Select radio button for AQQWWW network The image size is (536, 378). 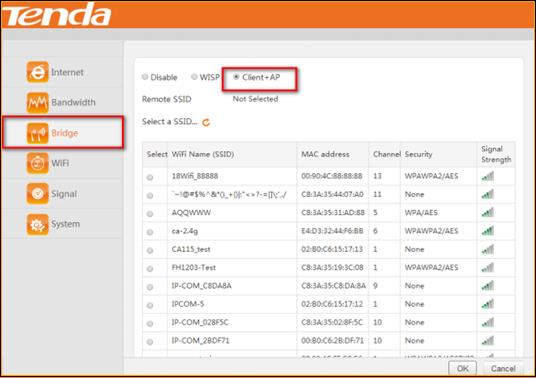[x=150, y=214]
